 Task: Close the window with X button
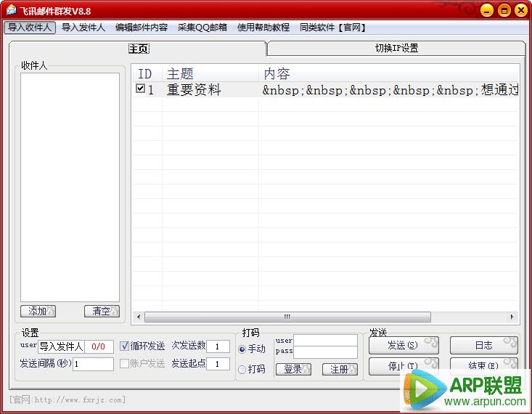tap(521, 10)
